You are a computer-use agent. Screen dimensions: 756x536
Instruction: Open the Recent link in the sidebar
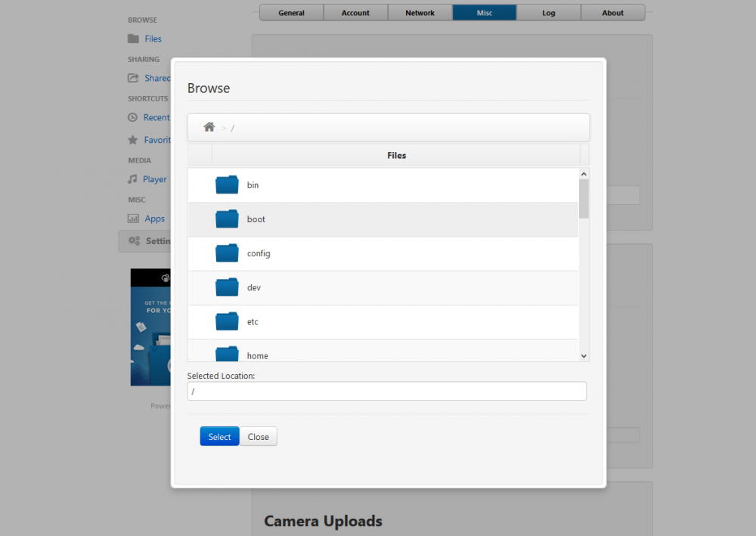pyautogui.click(x=156, y=117)
